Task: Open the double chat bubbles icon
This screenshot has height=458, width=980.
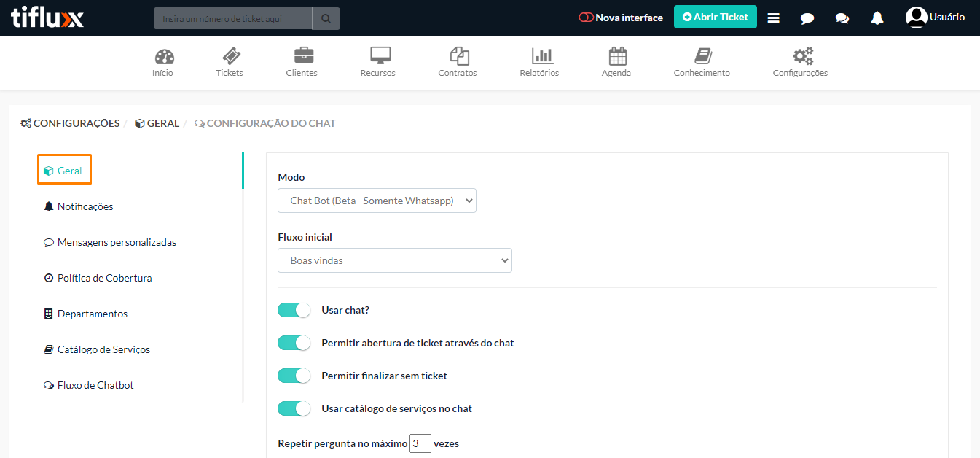Action: [x=842, y=18]
